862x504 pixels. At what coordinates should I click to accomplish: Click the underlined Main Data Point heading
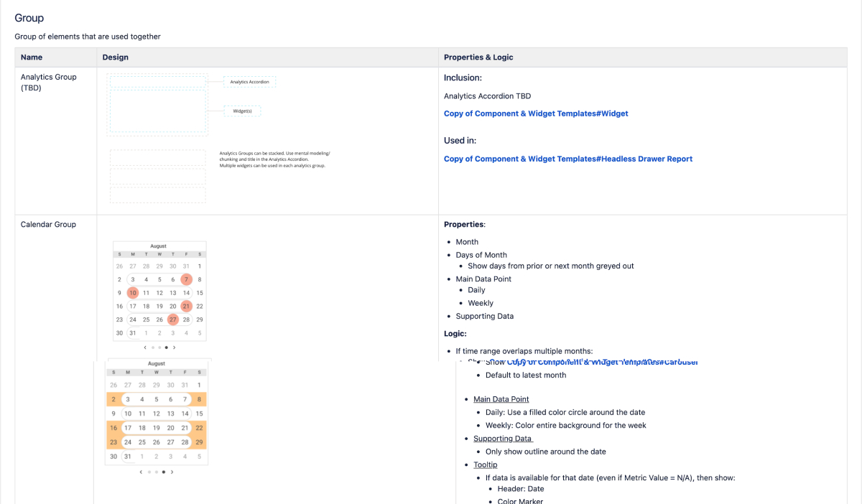point(501,399)
